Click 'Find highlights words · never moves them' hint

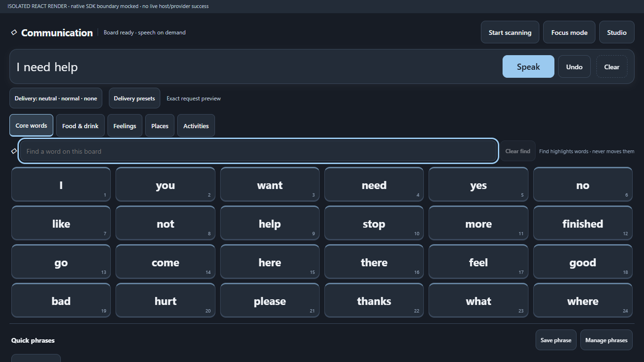[x=587, y=151]
